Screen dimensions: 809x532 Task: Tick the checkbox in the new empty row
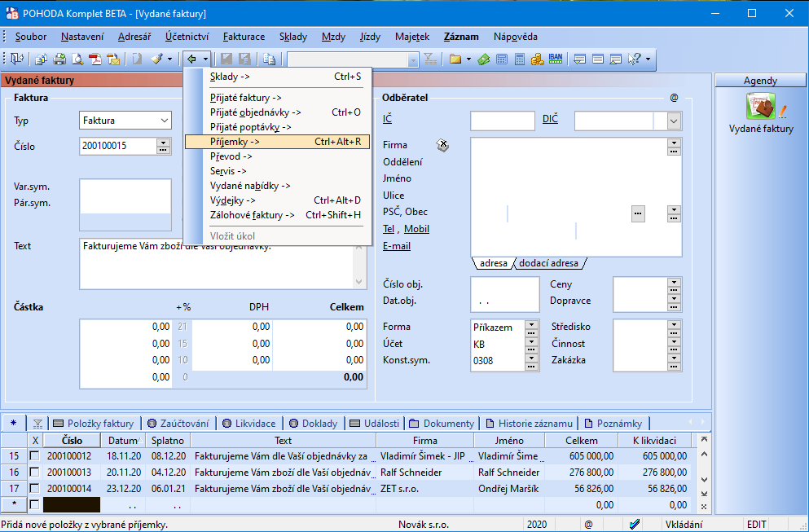click(34, 504)
